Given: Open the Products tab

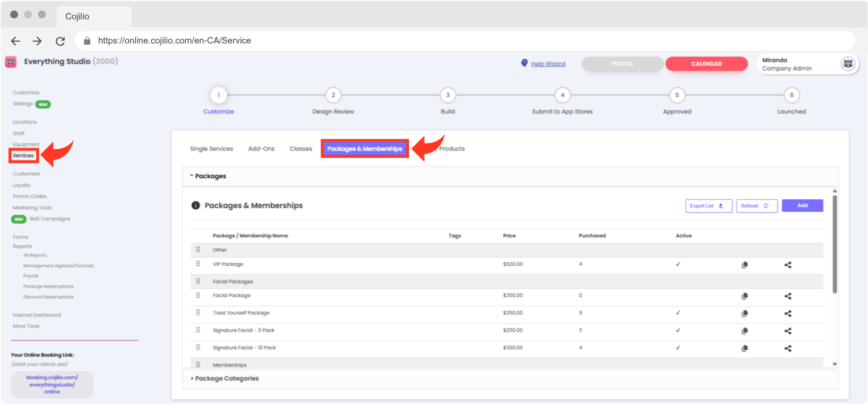Looking at the screenshot, I should 451,149.
